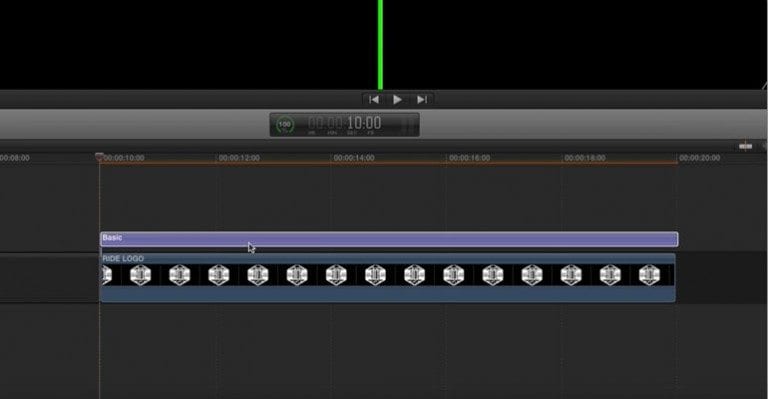Click the right edge of Basic title
Viewport: 768px width, 399px height.
coord(678,239)
